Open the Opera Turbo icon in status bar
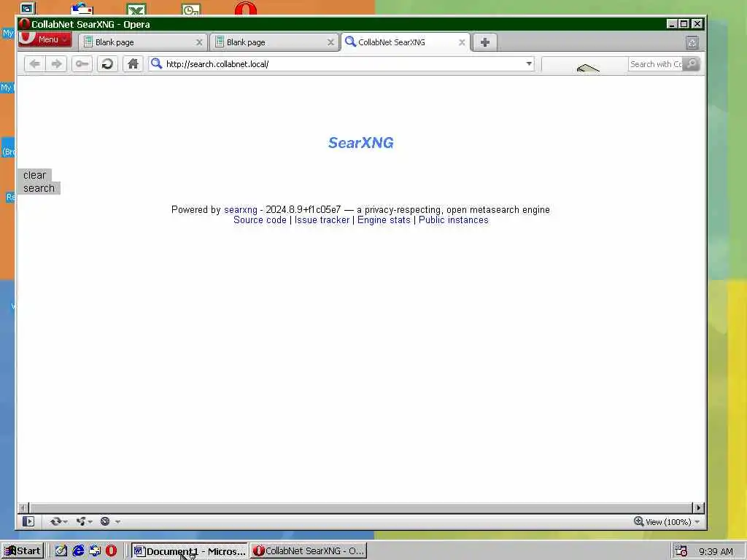 tap(105, 521)
